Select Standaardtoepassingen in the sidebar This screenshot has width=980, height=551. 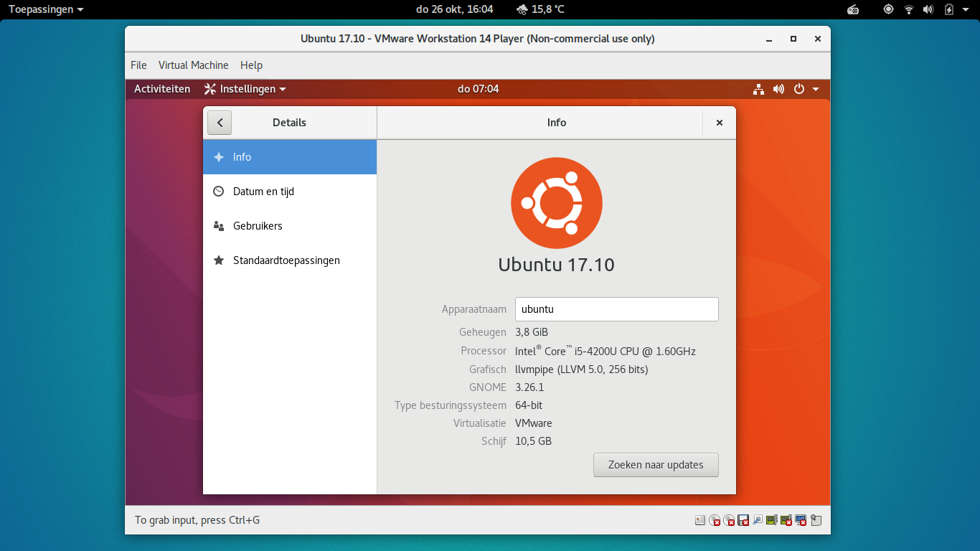coord(290,260)
